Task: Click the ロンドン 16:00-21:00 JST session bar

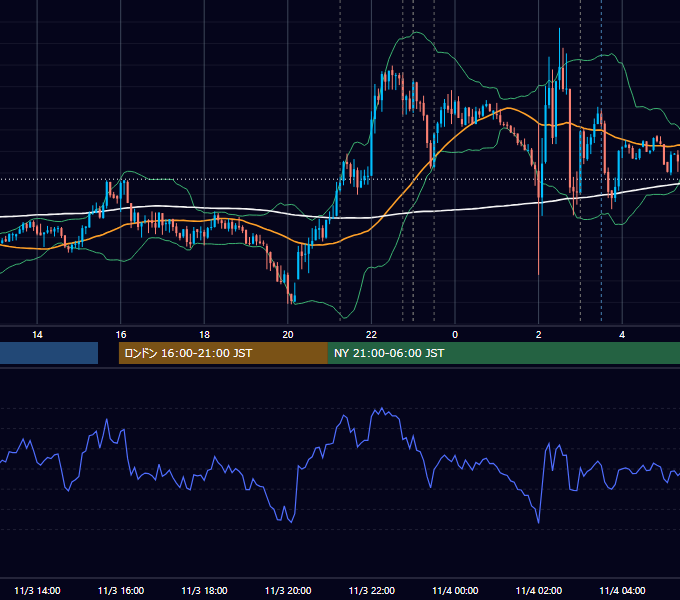Action: tap(223, 353)
